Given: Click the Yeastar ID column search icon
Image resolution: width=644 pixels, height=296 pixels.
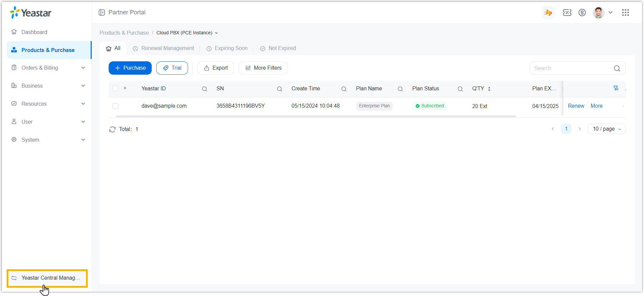Looking at the screenshot, I should point(205,89).
